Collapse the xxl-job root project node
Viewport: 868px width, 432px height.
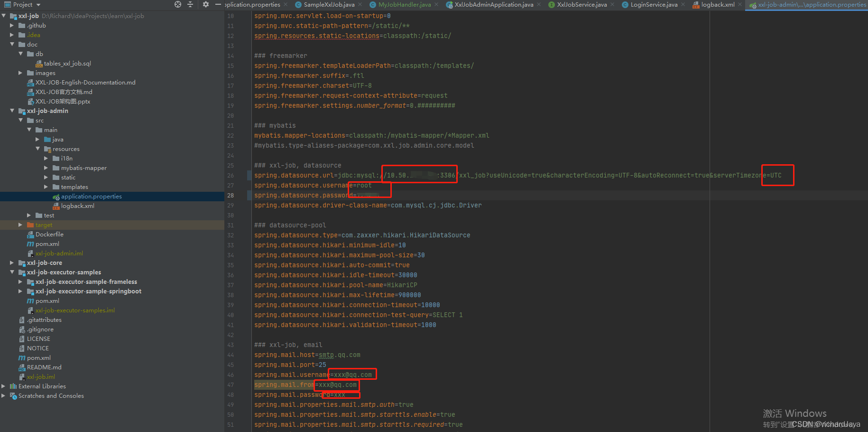click(4, 16)
